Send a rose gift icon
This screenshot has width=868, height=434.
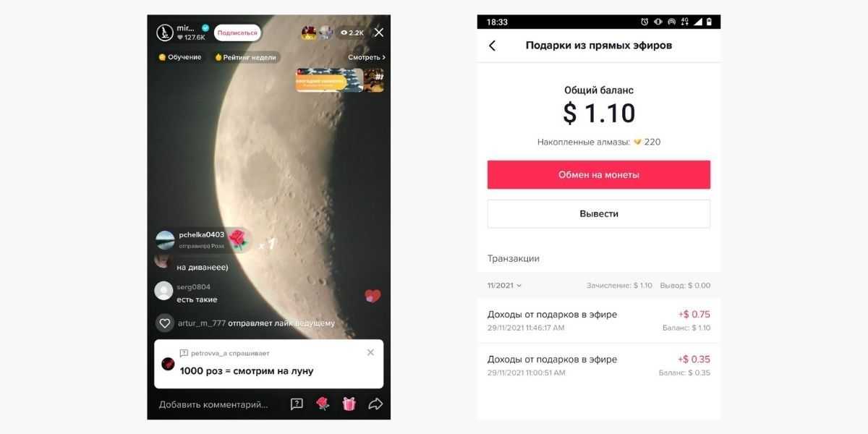click(x=323, y=404)
